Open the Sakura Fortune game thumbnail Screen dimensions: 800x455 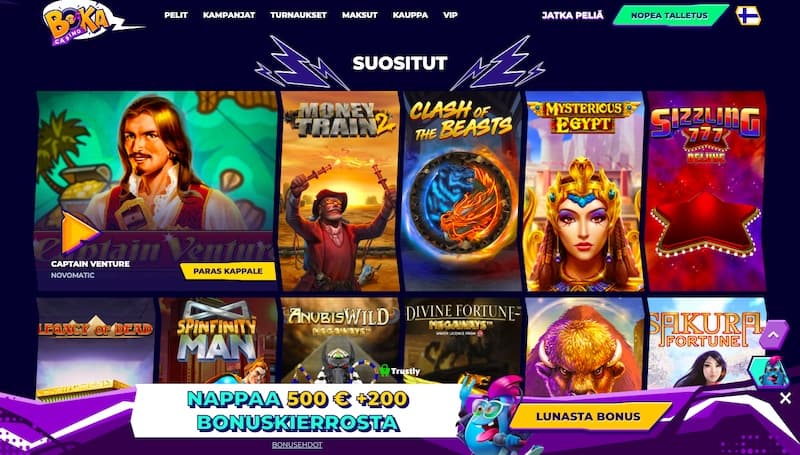pyautogui.click(x=707, y=343)
